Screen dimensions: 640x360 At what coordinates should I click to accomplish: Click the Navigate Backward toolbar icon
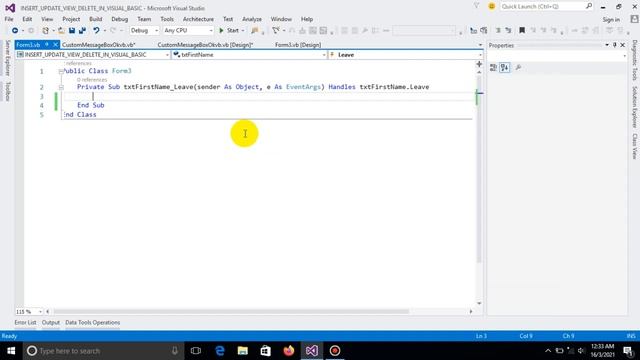pyautogui.click(x=15, y=30)
